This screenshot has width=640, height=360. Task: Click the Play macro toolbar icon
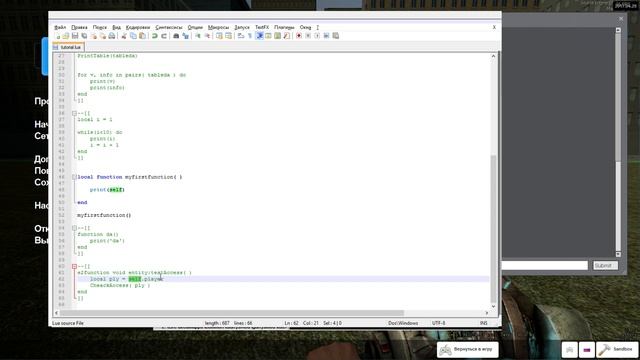pyautogui.click(x=317, y=36)
